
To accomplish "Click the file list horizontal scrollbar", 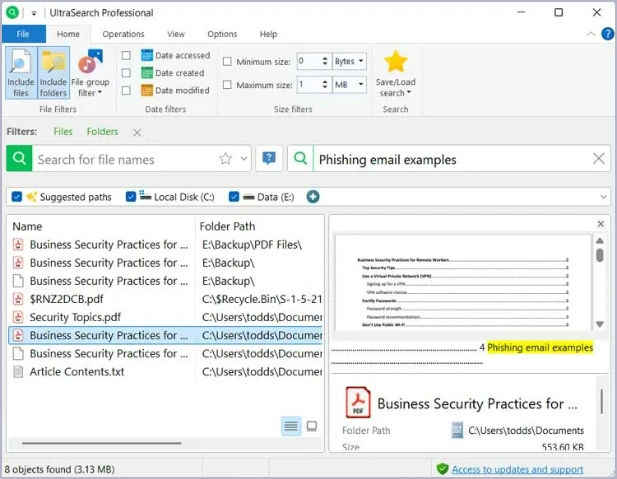I will click(x=100, y=442).
